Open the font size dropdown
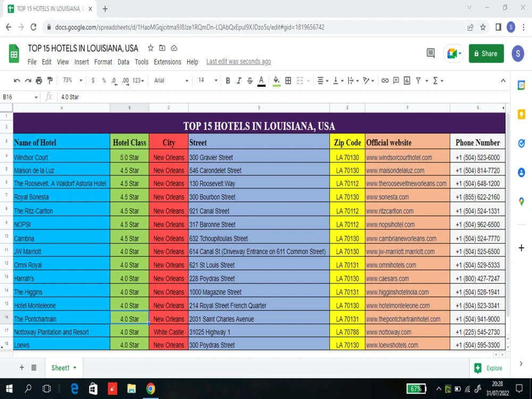 (x=207, y=80)
